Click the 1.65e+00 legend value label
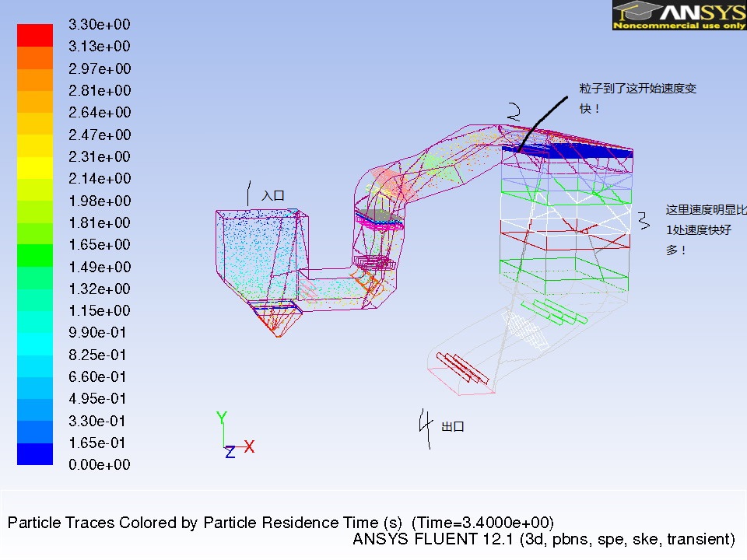This screenshot has width=747, height=560. coord(100,244)
